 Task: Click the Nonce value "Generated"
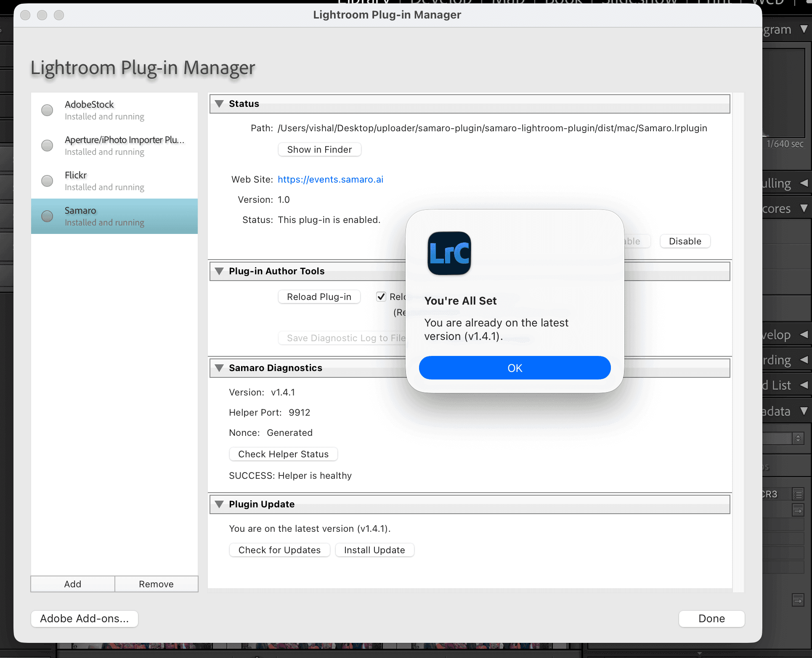click(289, 433)
